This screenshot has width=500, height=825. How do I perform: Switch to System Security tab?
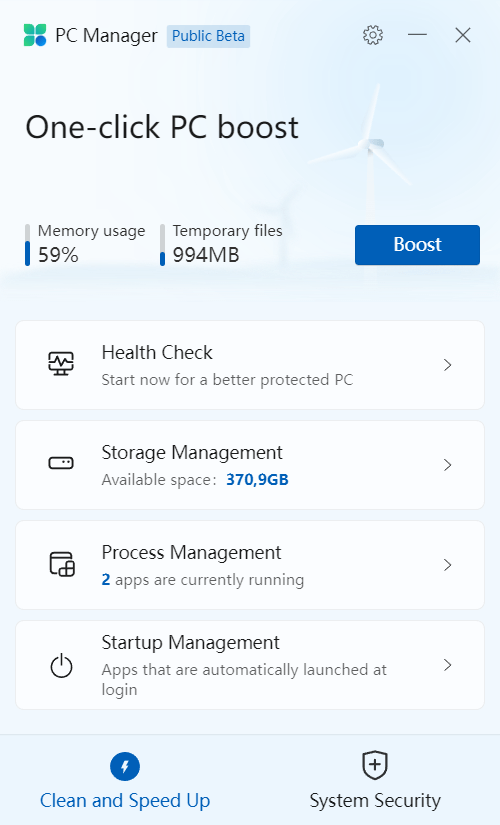375,782
